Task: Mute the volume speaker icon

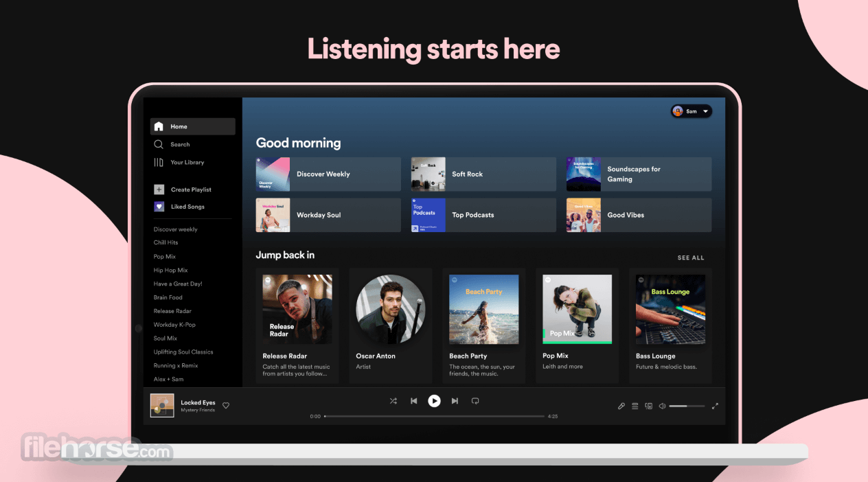Action: pos(662,406)
